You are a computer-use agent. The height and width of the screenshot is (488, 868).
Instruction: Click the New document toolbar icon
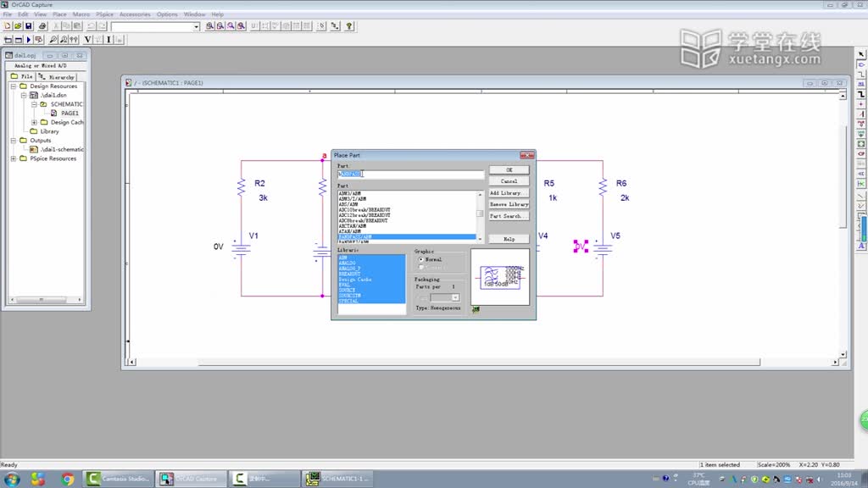tap(7, 26)
